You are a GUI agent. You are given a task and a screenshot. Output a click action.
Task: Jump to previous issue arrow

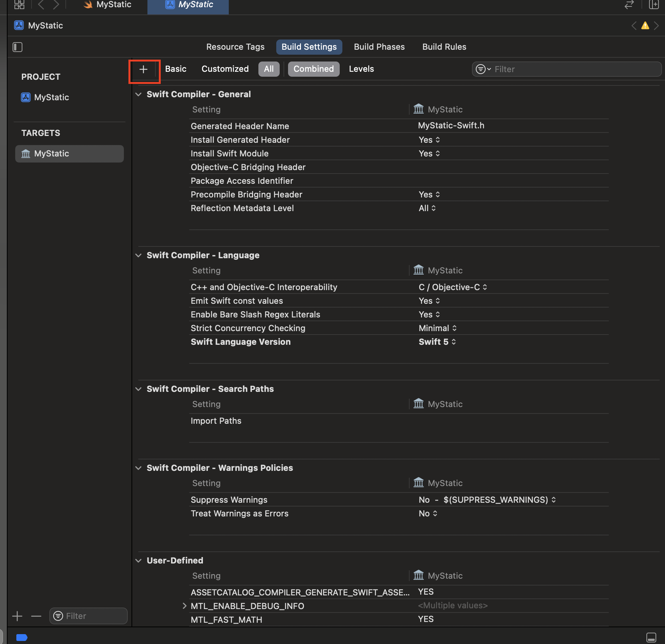633,25
